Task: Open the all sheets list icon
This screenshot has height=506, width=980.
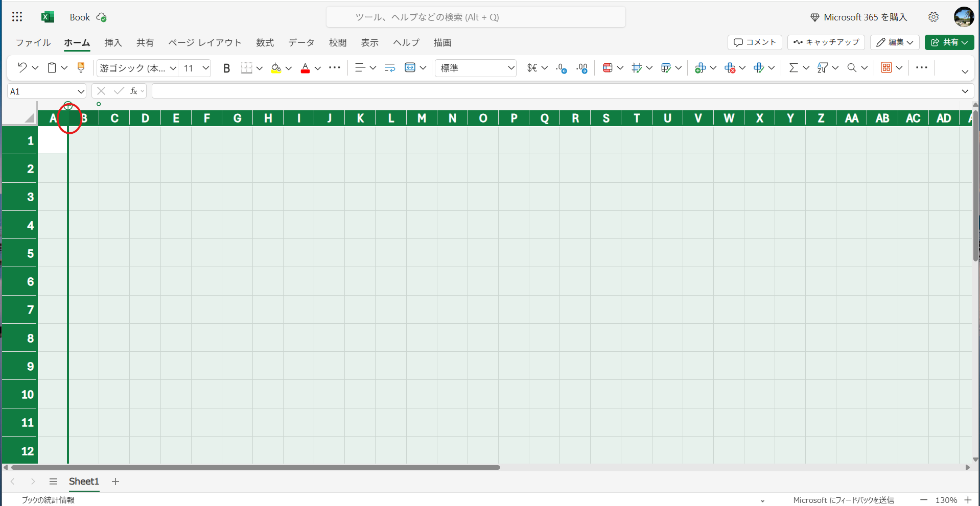Action: 53,481
